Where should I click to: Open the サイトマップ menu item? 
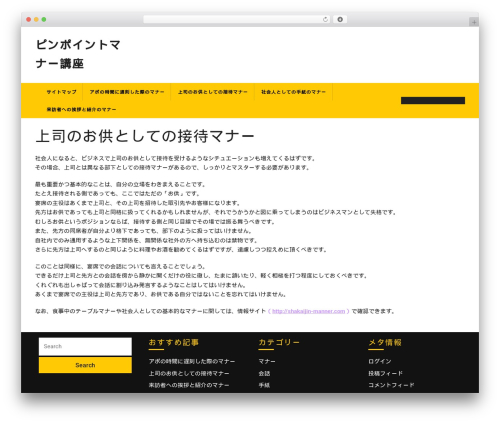pyautogui.click(x=62, y=92)
